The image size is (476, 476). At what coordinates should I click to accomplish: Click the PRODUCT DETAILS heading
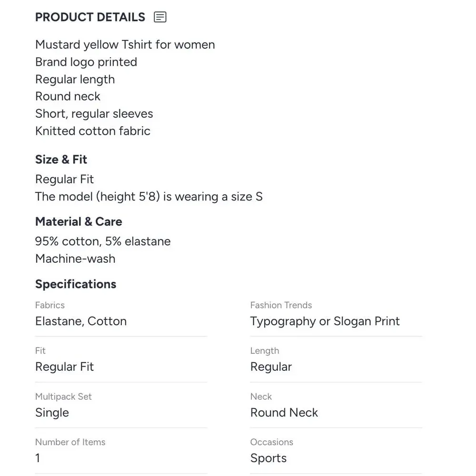point(90,17)
